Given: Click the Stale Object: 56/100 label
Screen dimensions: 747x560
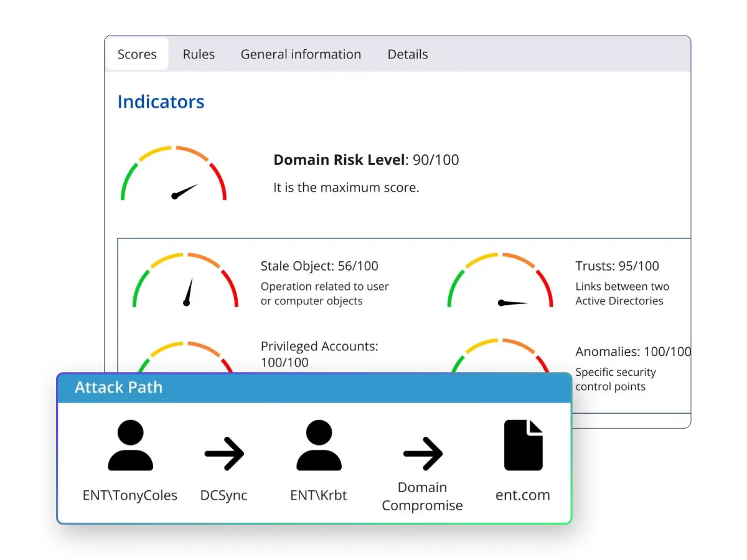Looking at the screenshot, I should [319, 266].
